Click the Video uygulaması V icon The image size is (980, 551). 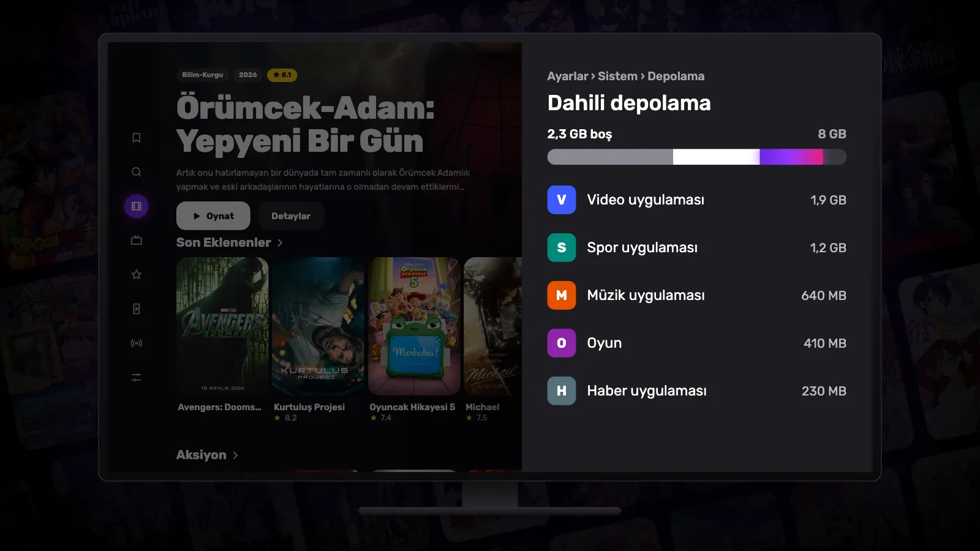coord(562,200)
